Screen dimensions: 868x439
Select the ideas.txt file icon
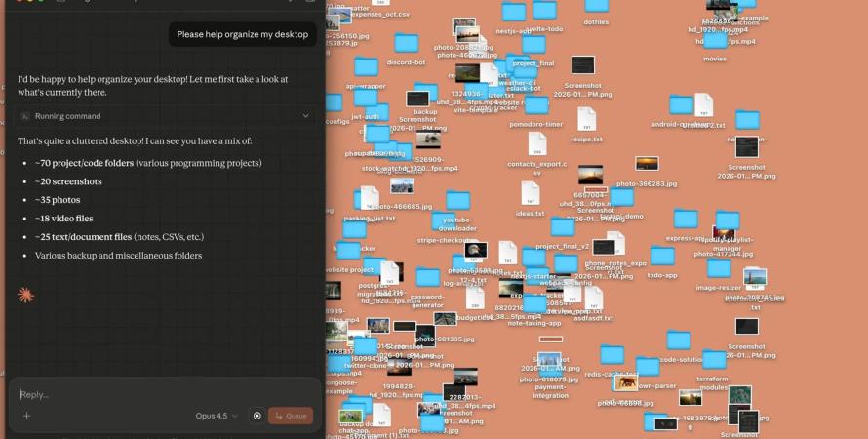tap(531, 193)
